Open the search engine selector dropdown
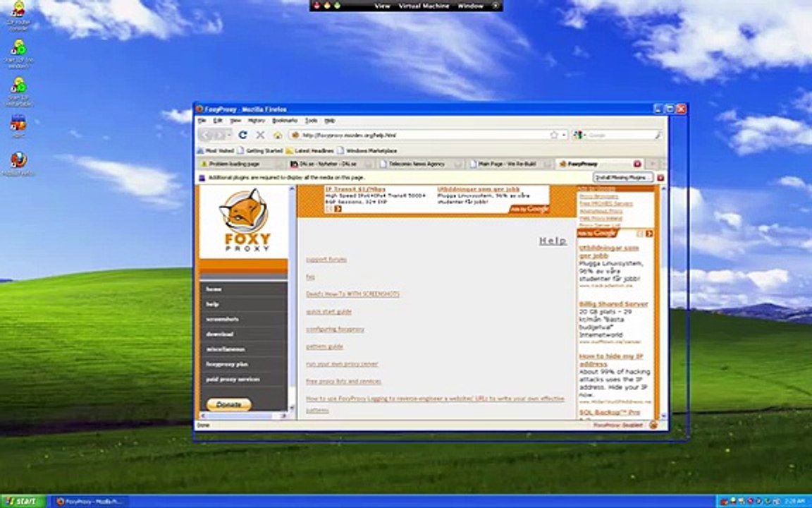The image size is (812, 508). point(579,135)
